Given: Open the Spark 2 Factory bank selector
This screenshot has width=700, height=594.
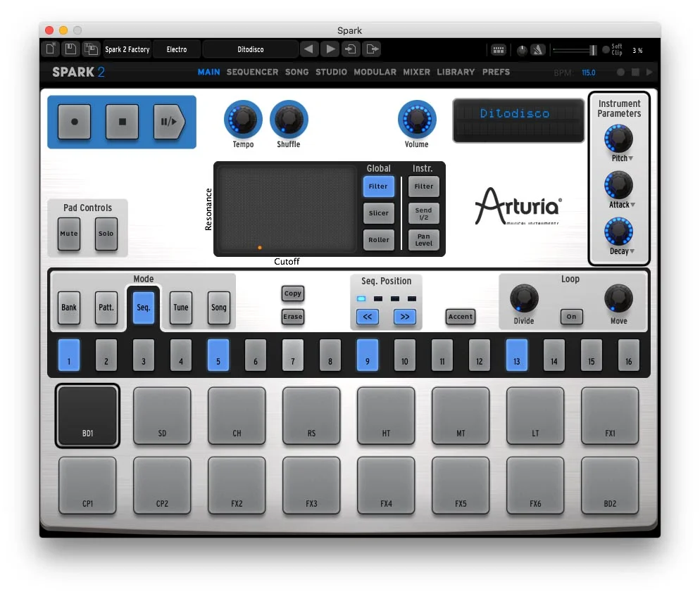Looking at the screenshot, I should pyautogui.click(x=127, y=49).
